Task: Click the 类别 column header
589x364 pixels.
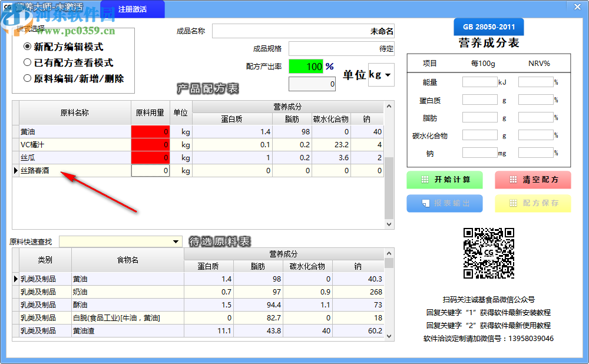Action: point(45,260)
